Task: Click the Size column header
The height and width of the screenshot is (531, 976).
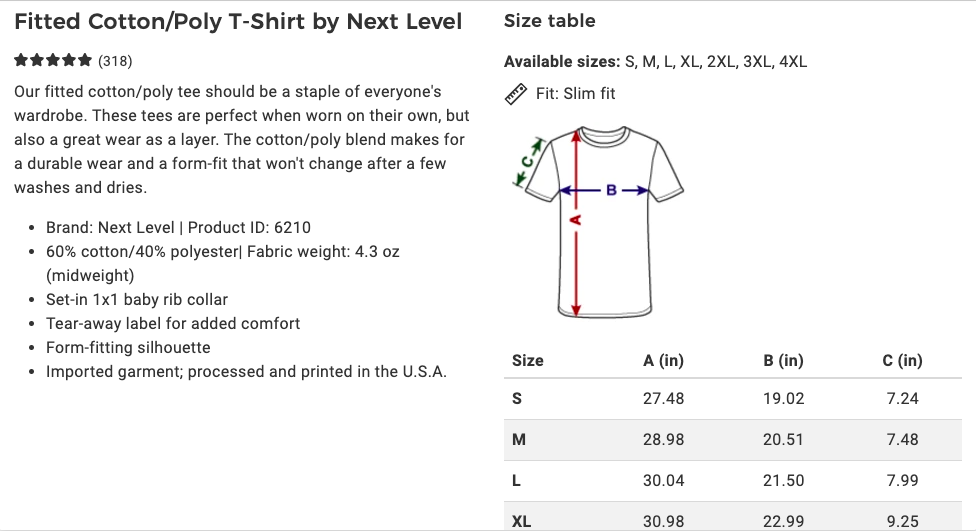Action: pyautogui.click(x=527, y=361)
